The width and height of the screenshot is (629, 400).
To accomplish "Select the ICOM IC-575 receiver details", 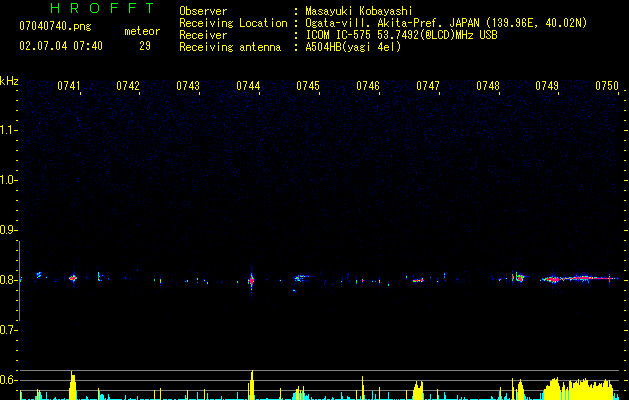I will tap(401, 35).
